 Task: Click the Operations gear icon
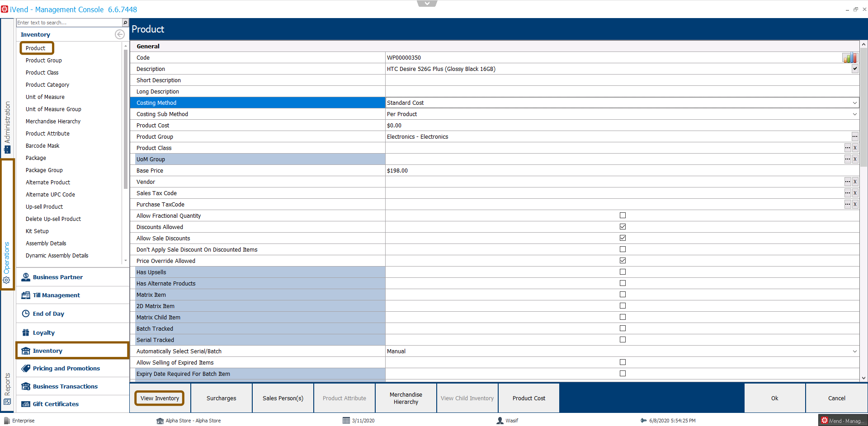6,280
